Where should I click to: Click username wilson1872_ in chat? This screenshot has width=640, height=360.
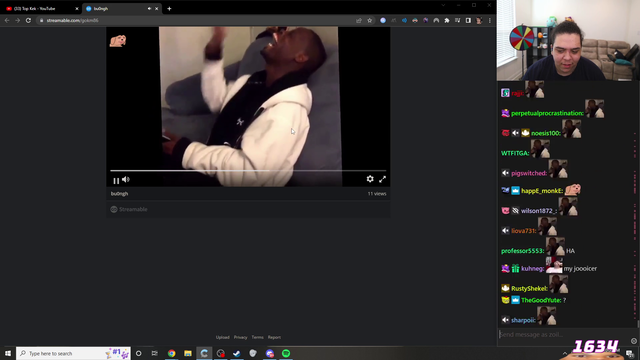coord(539,211)
